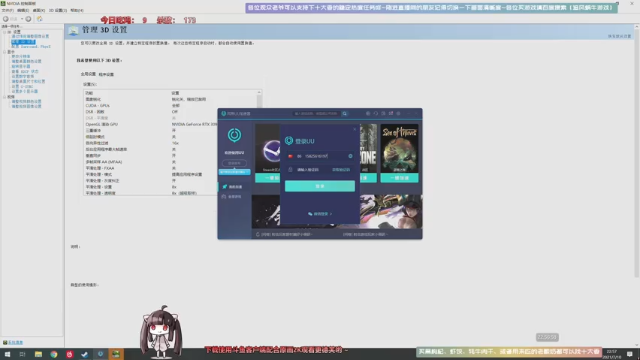Switch to the 程序设置 tab
This screenshot has width=640, height=360.
pos(106,75)
